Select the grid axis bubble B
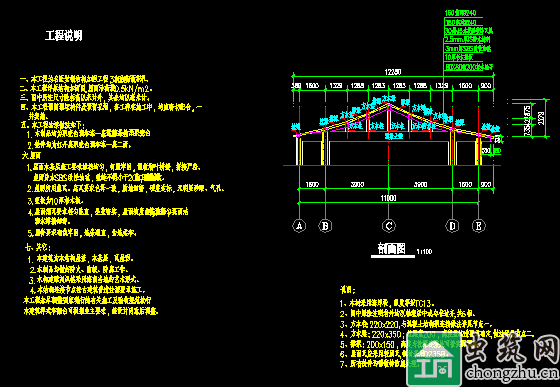The image size is (560, 387). [x=325, y=226]
